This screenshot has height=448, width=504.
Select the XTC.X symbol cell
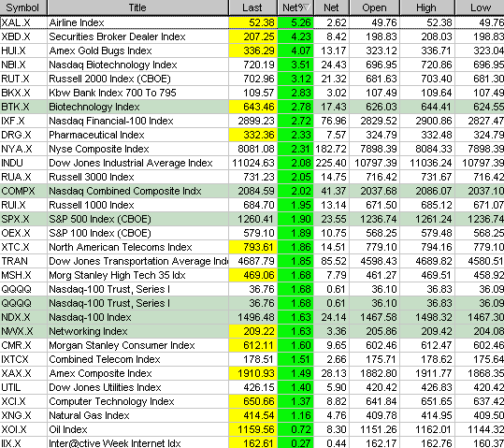(x=23, y=247)
